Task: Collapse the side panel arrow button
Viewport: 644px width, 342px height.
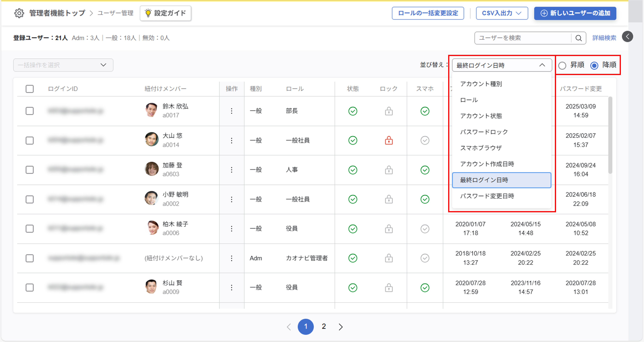Action: pos(627,36)
